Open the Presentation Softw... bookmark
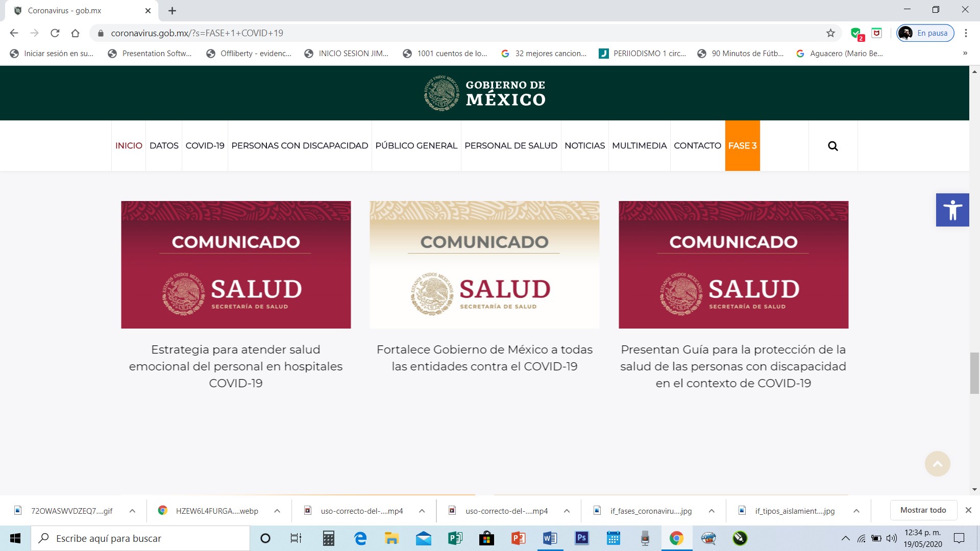Viewport: 980px width, 551px height. (x=150, y=54)
